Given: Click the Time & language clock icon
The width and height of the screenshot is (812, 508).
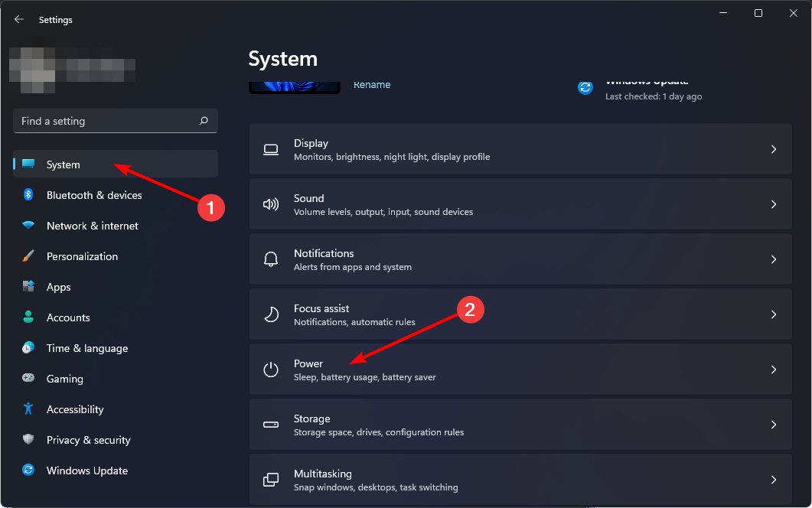Looking at the screenshot, I should 28,347.
